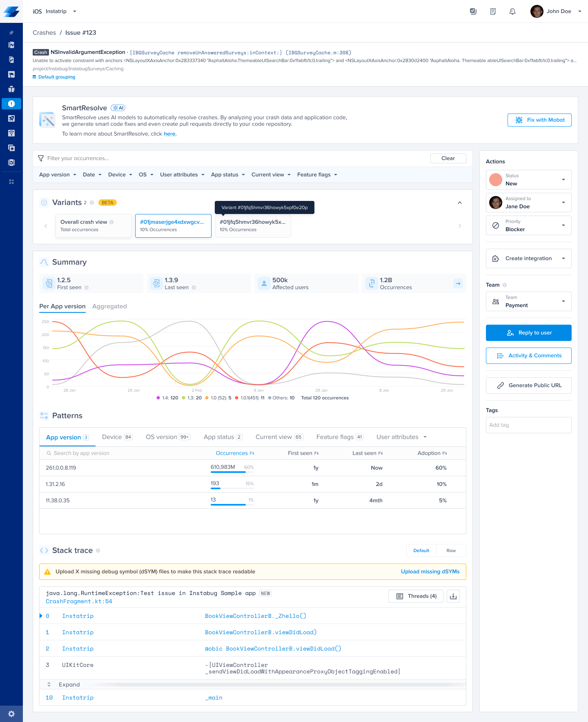Click Generate Public URL

[x=529, y=386]
